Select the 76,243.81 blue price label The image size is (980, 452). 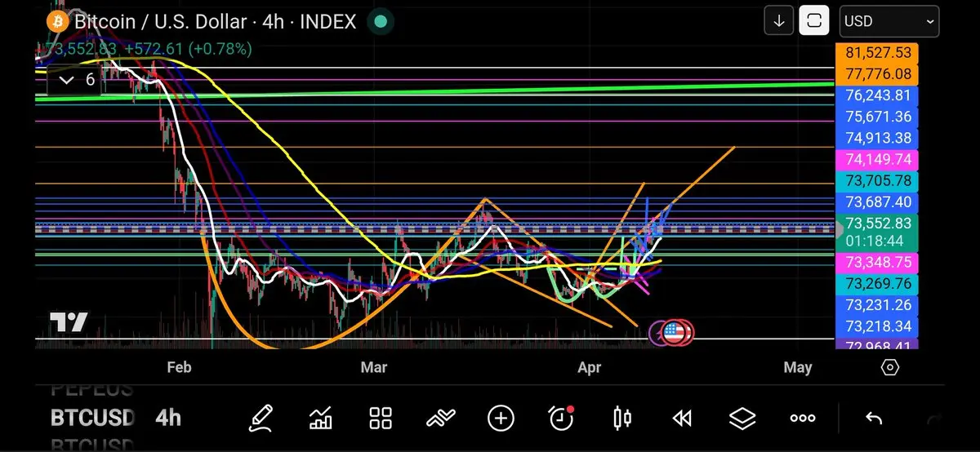pyautogui.click(x=877, y=95)
